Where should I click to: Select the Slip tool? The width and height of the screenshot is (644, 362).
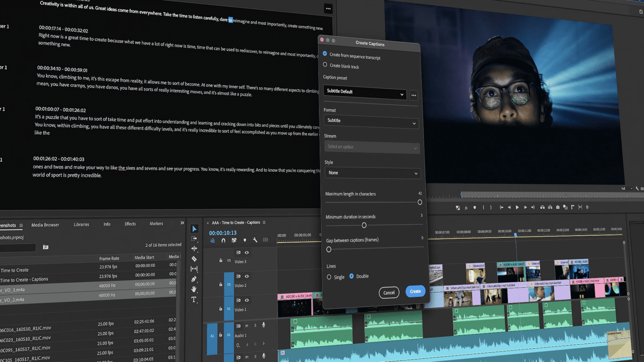194,269
